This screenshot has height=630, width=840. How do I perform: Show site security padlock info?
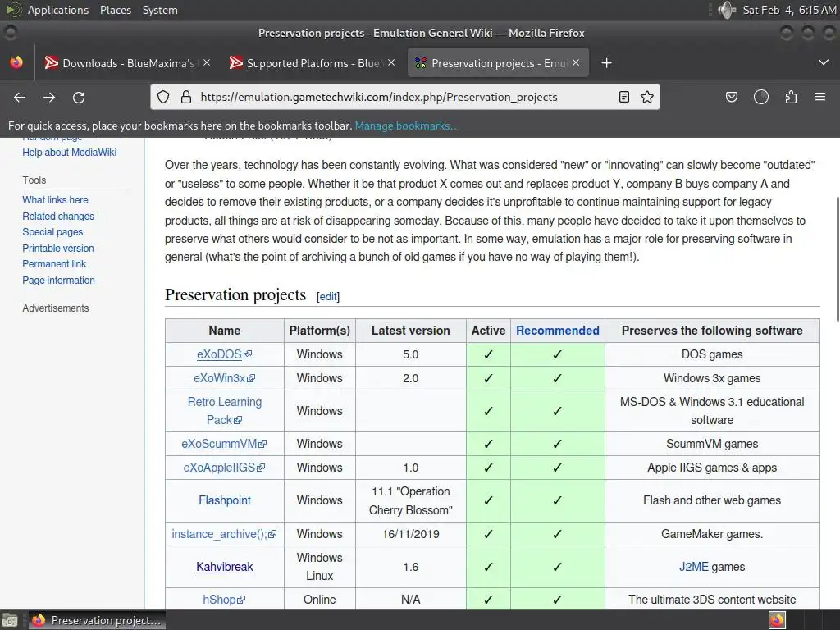click(x=186, y=97)
